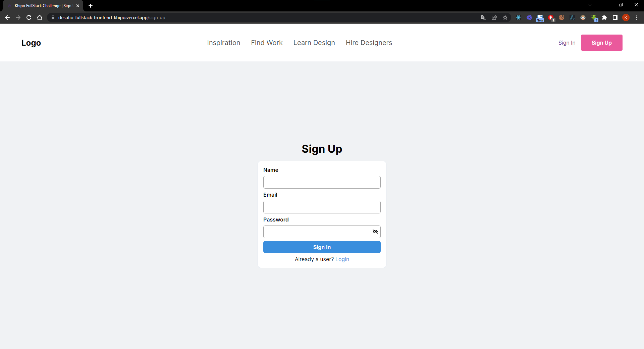Open the green download helper extension

tap(594, 17)
